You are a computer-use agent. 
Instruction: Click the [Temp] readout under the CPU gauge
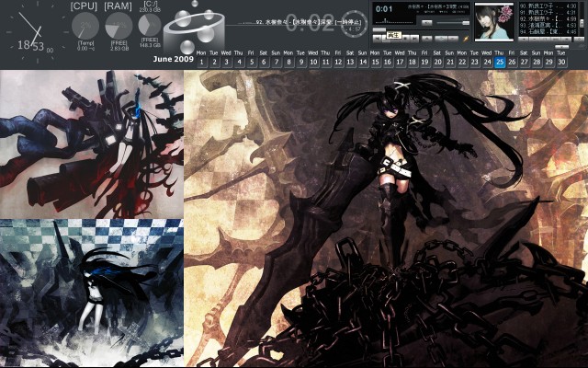pos(85,46)
